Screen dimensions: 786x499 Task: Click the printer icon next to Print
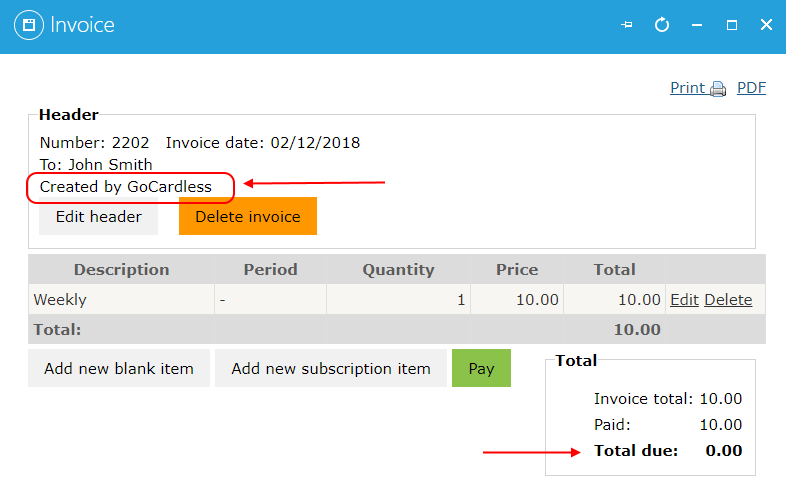718,89
